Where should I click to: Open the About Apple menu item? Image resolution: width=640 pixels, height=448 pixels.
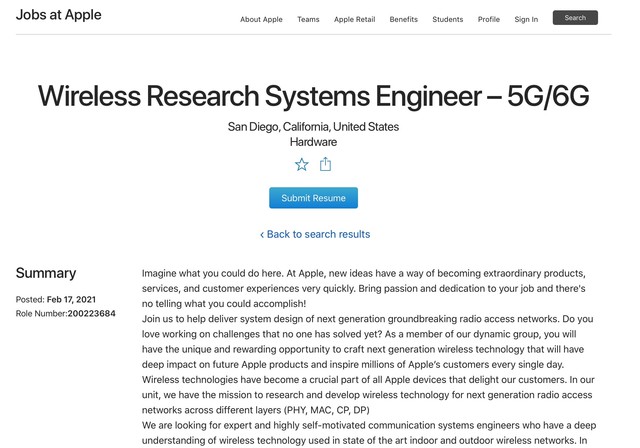click(x=261, y=19)
